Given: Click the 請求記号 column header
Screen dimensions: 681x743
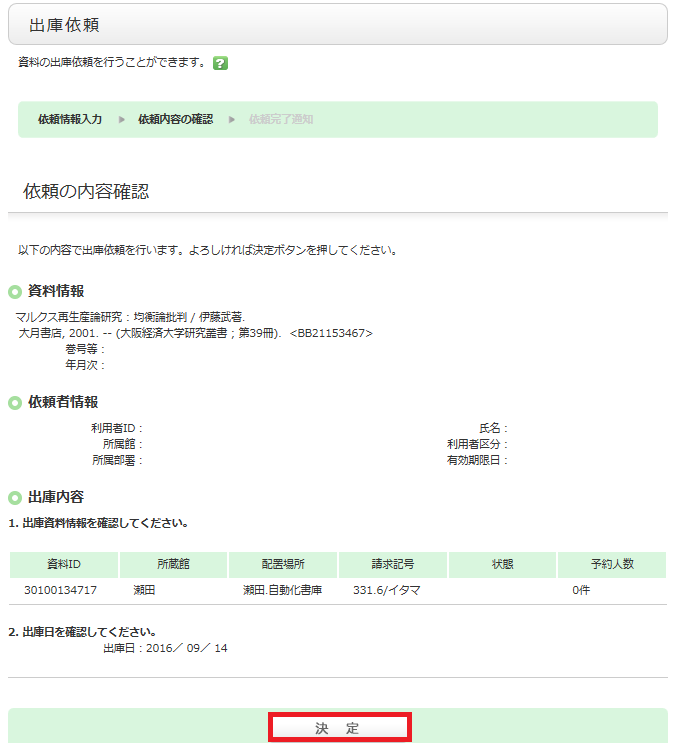Looking at the screenshot, I should [393, 564].
